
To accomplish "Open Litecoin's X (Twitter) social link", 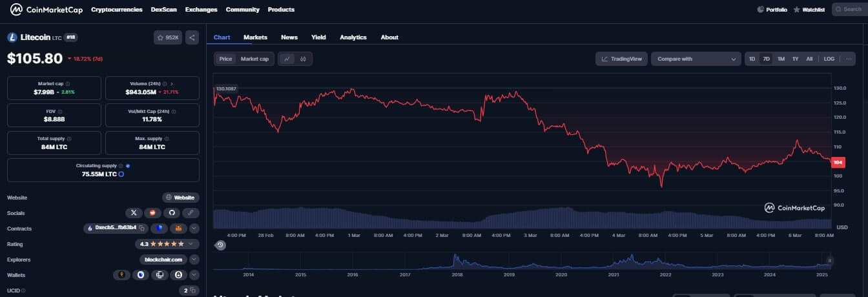I will point(134,212).
